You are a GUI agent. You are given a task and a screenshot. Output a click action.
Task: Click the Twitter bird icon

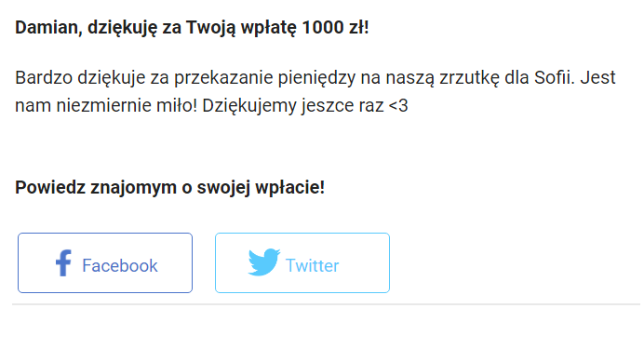264,261
